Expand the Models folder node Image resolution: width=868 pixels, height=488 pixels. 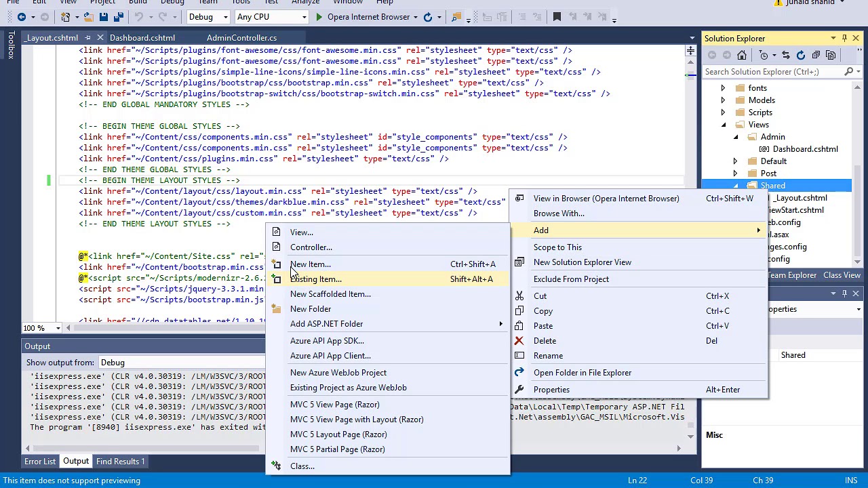[723, 100]
